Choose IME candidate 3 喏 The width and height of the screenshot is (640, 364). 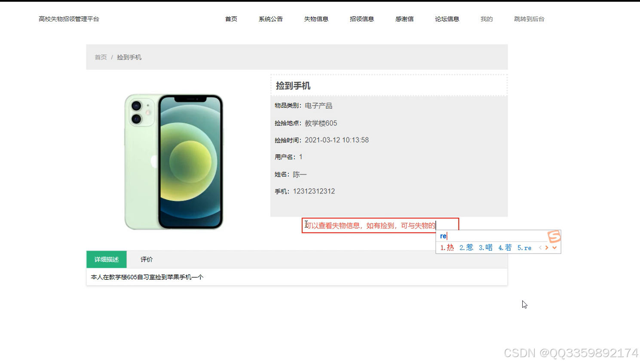[486, 248]
